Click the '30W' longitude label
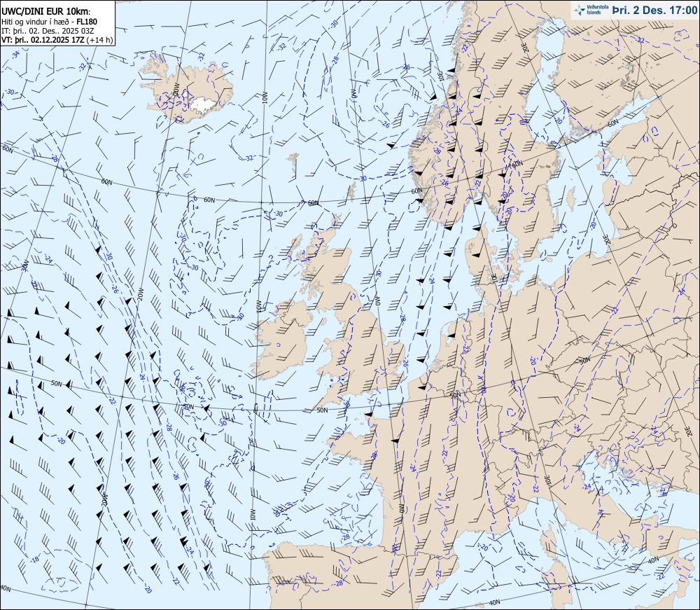The image size is (700, 610). (x=25, y=265)
